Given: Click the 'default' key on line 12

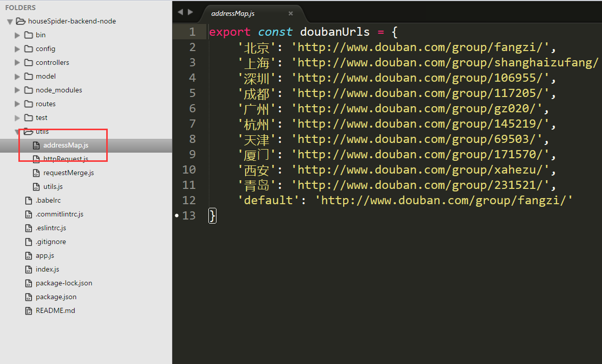Looking at the screenshot, I should (268, 201).
